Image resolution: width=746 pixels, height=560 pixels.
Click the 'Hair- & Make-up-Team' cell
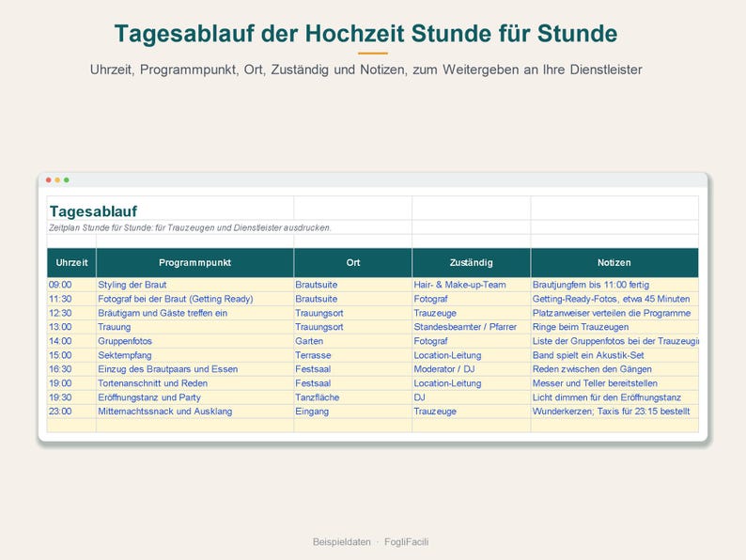(471, 285)
